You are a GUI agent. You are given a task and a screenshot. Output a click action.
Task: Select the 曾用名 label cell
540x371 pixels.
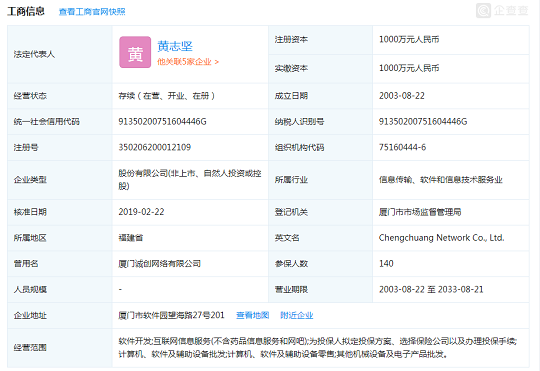(60, 264)
